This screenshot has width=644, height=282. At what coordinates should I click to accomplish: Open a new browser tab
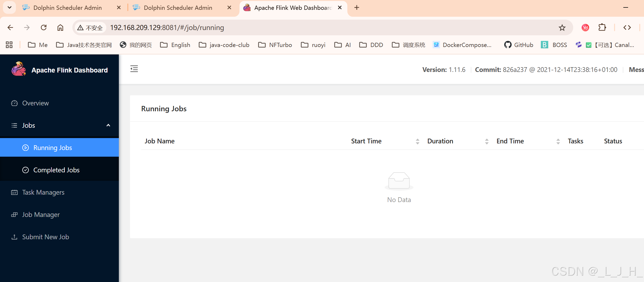(x=357, y=8)
